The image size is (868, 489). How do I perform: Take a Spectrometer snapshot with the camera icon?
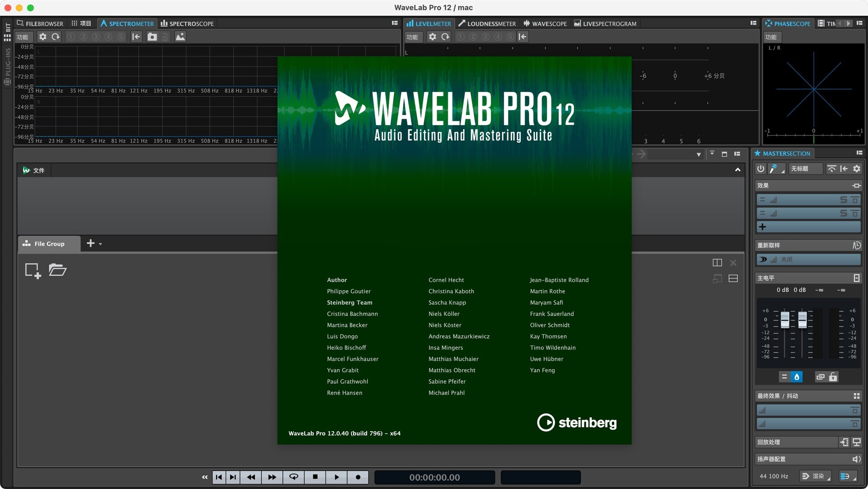(x=152, y=37)
